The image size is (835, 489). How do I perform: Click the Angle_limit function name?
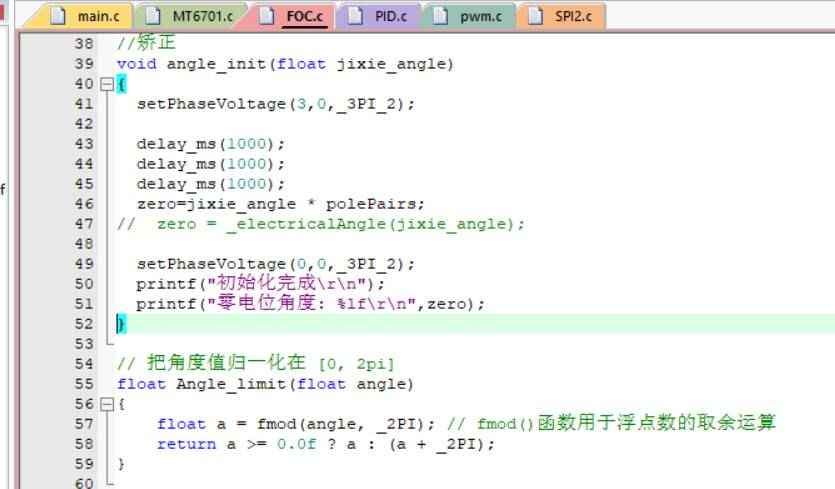[233, 385]
